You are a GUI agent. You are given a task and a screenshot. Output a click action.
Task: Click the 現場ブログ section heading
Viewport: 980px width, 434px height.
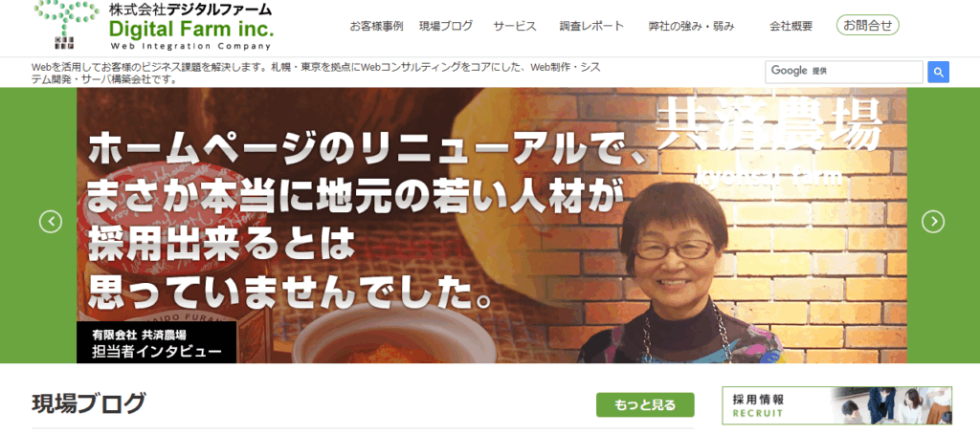tap(88, 404)
